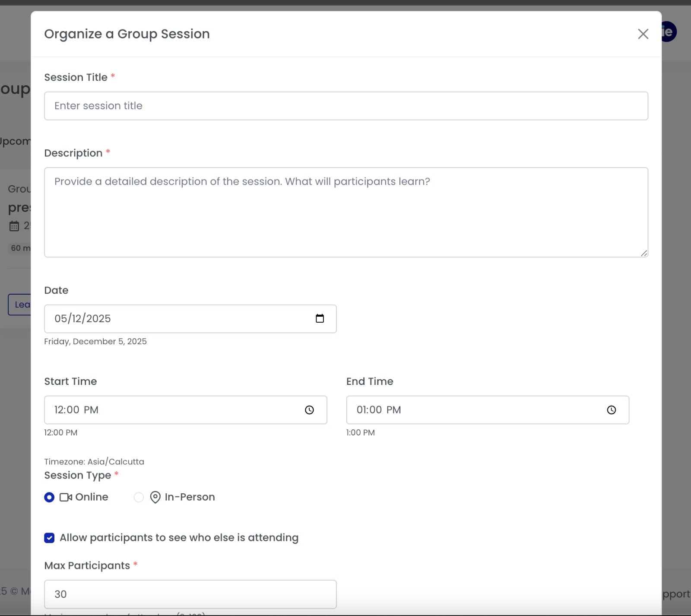
Task: Select the In-Person session type radio
Action: tap(139, 497)
